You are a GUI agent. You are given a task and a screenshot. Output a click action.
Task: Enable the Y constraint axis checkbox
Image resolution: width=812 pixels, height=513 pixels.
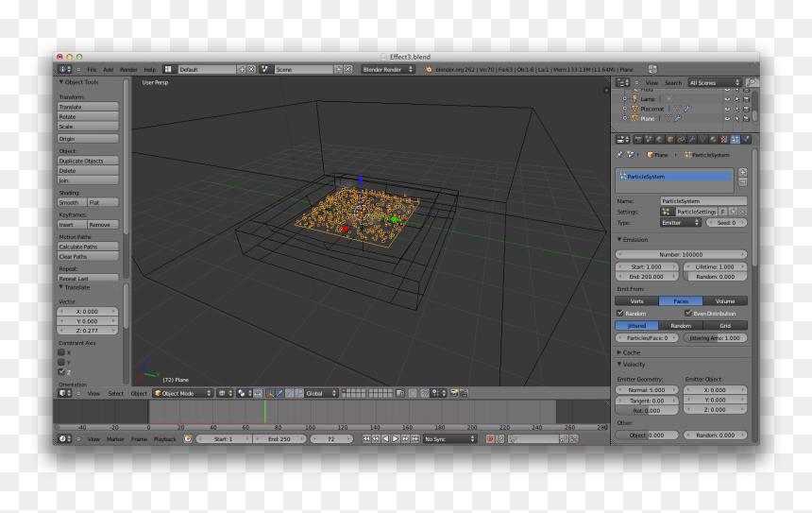(x=61, y=362)
